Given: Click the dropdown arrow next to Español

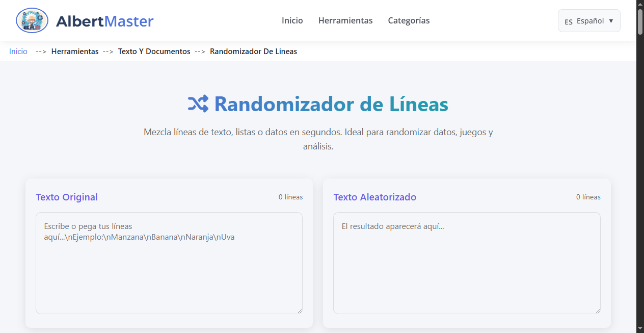Looking at the screenshot, I should [x=611, y=21].
